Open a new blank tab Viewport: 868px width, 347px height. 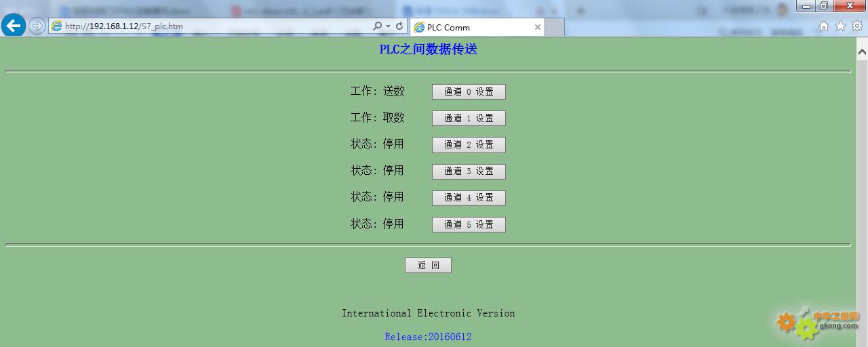[555, 27]
